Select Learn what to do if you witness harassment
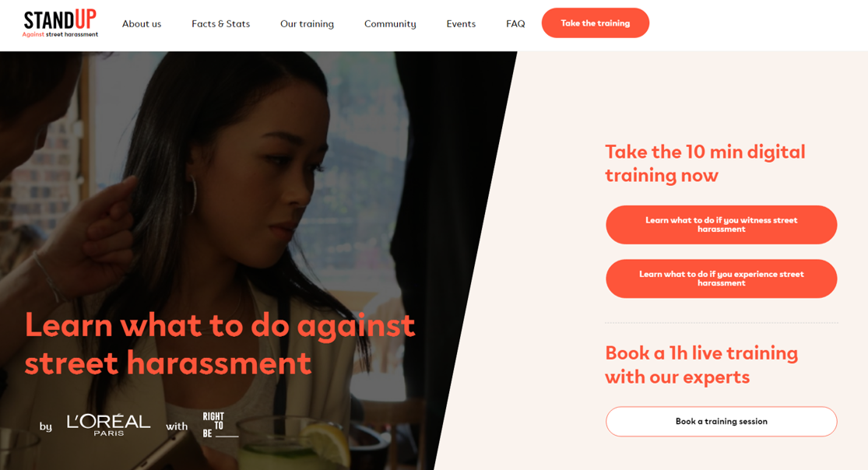This screenshot has width=868, height=470. (722, 225)
